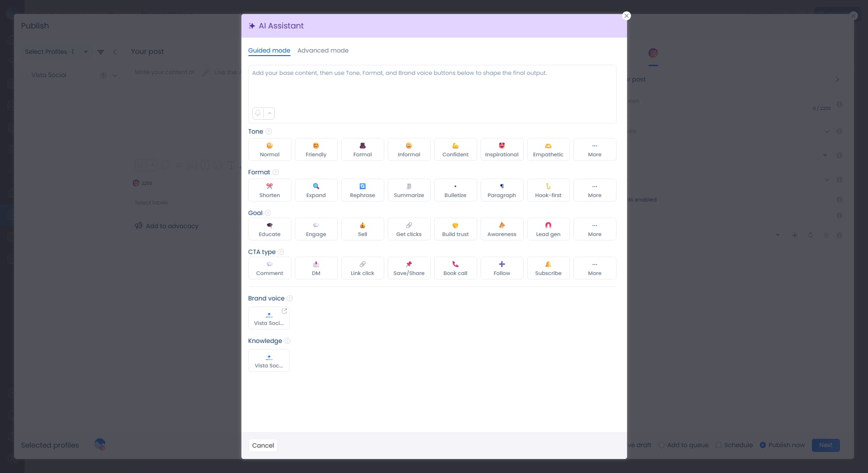Image resolution: width=868 pixels, height=473 pixels.
Task: Open the Guided mode tab
Action: (269, 50)
